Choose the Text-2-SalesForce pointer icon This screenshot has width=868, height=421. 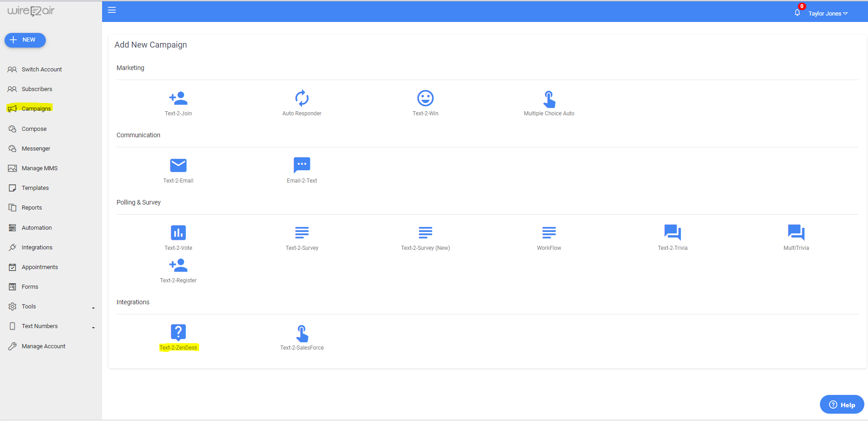click(x=302, y=334)
